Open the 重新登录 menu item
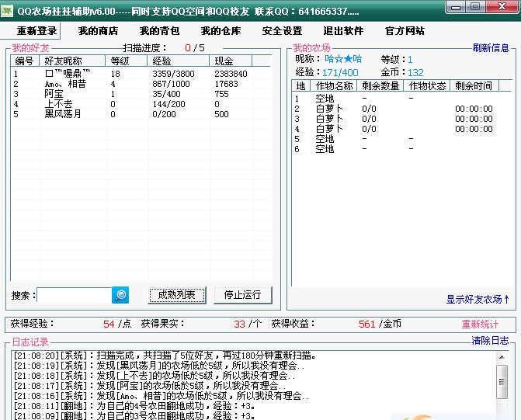521x420 pixels. (x=37, y=31)
